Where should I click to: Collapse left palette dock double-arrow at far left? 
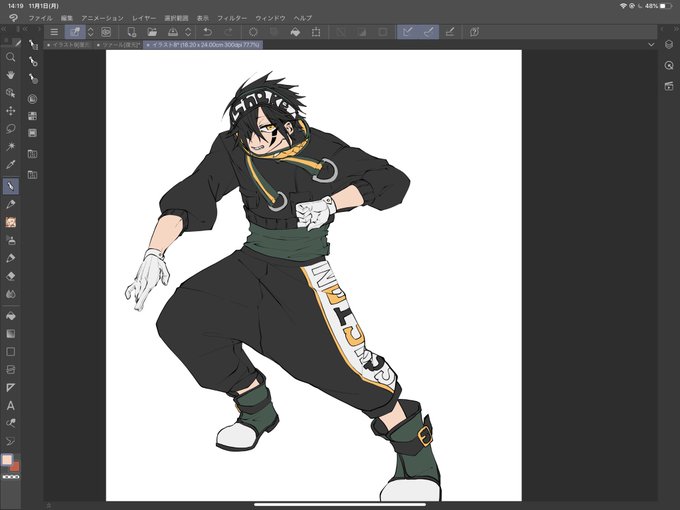(x=3, y=29)
